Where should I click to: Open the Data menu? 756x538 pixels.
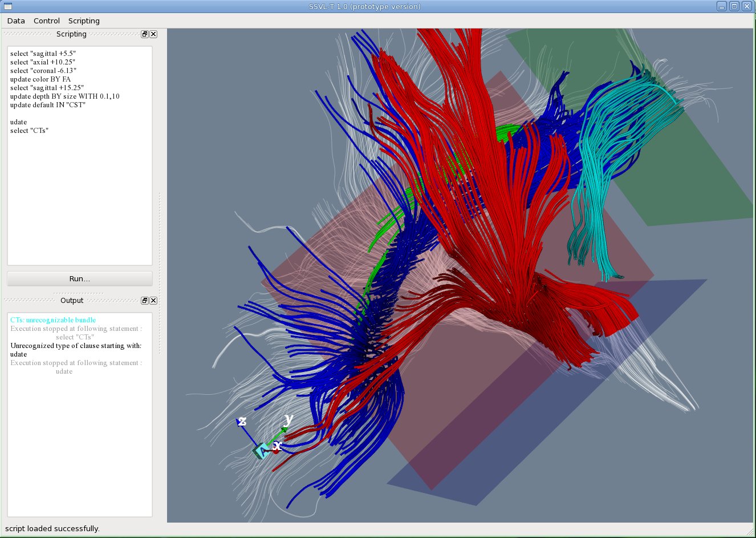(x=16, y=21)
